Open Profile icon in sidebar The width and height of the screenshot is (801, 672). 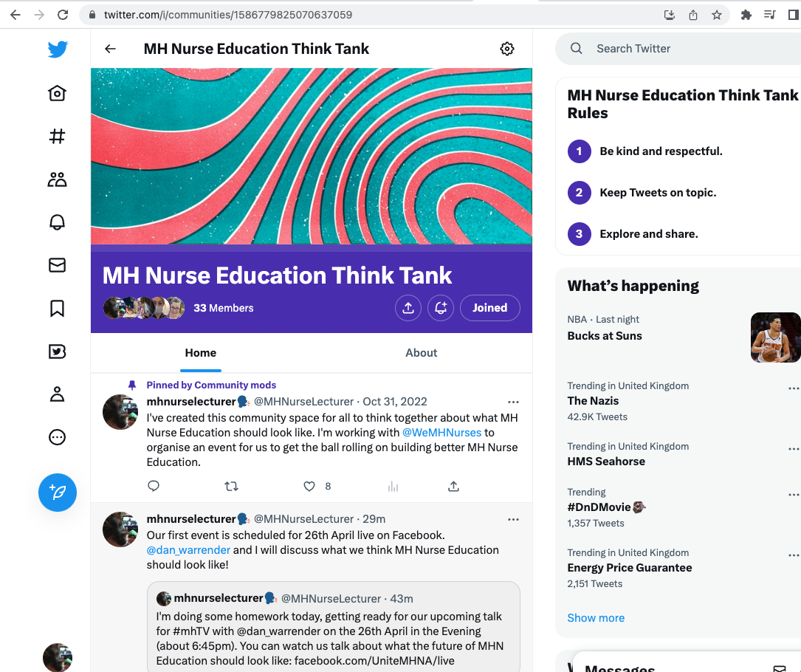click(x=58, y=394)
